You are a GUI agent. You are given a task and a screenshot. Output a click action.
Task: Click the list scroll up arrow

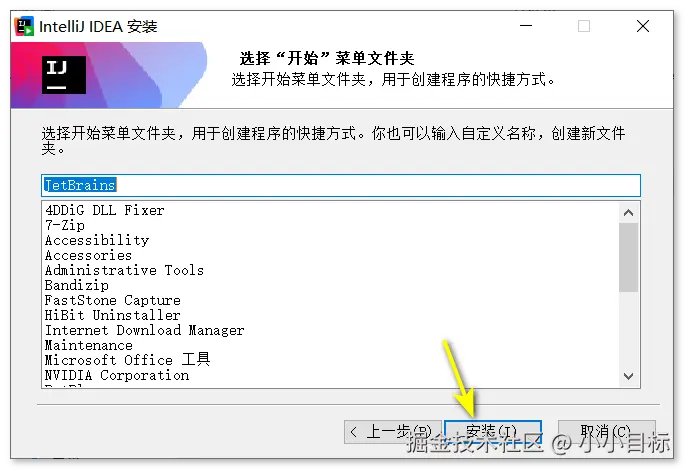click(628, 213)
